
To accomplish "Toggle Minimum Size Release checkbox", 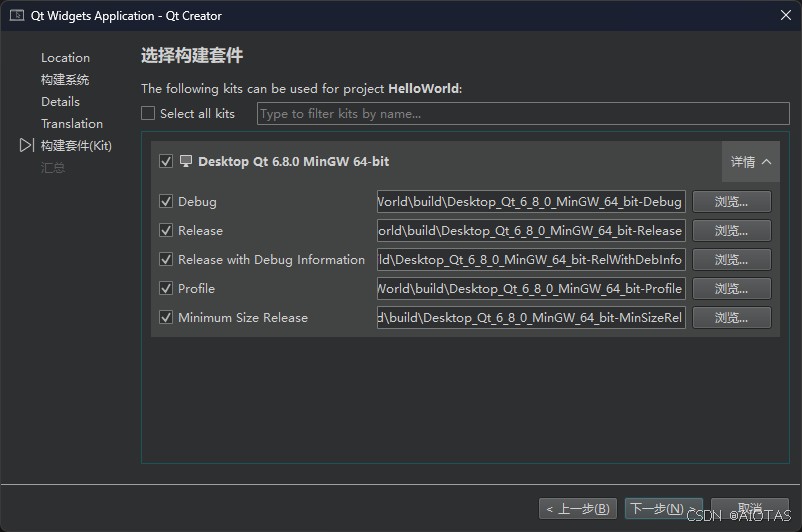I will (x=166, y=317).
